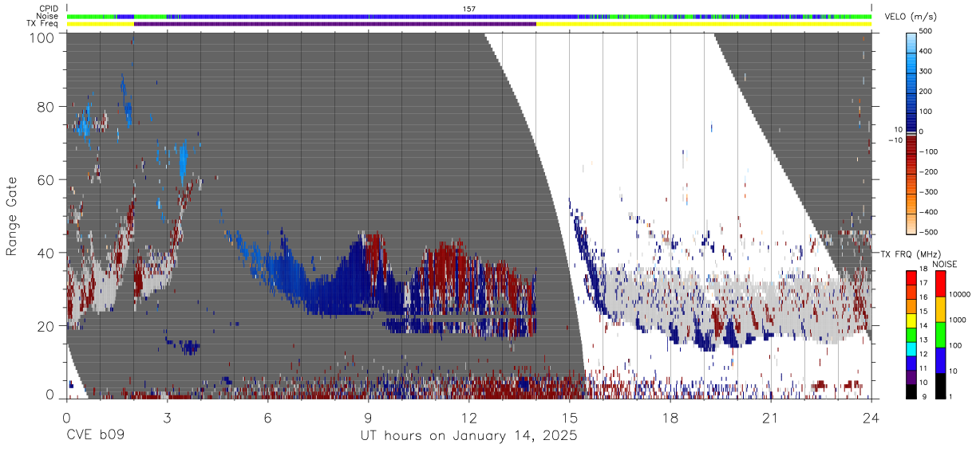Click the CPID row label

tap(49, 9)
